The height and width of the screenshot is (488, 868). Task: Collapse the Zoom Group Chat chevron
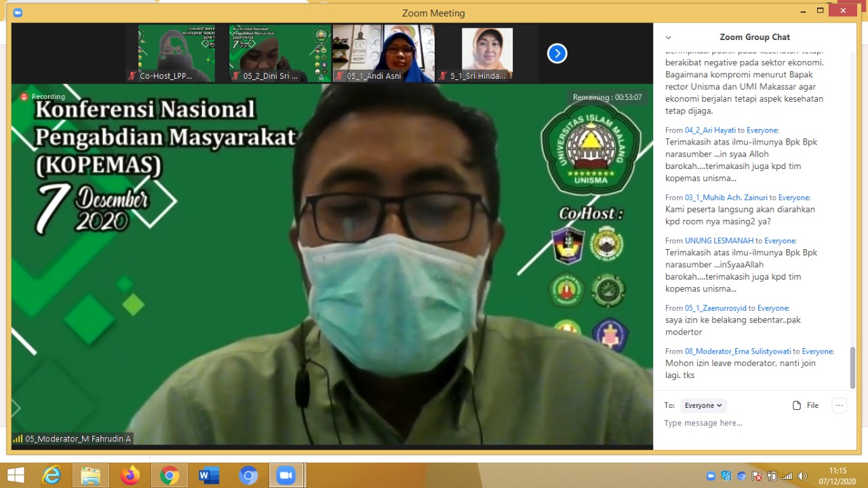(669, 37)
